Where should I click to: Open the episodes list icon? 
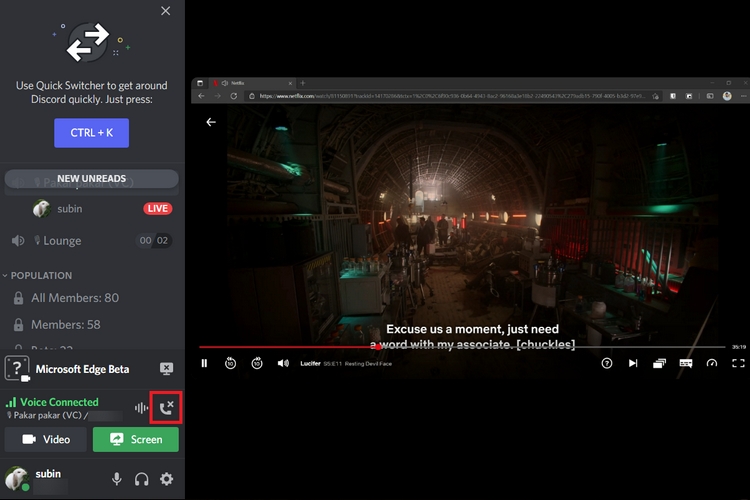(x=659, y=364)
